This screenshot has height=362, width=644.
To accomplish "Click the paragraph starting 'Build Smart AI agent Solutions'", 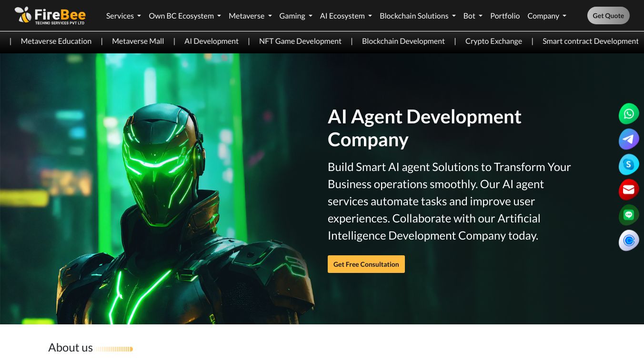I will coord(449,201).
